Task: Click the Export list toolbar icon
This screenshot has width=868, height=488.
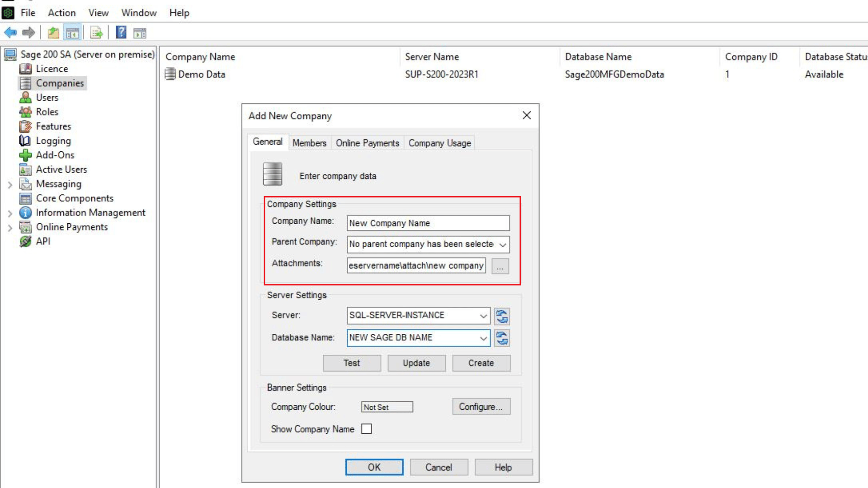Action: (x=96, y=33)
